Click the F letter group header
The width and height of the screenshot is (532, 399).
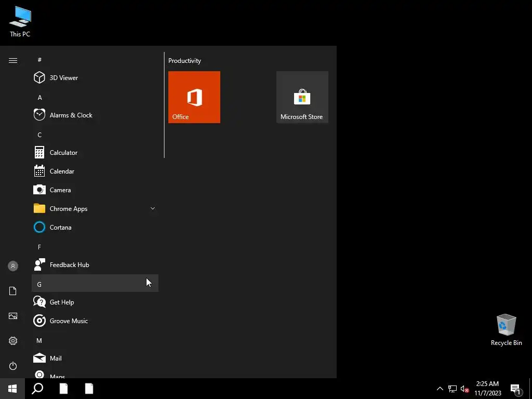click(95, 247)
